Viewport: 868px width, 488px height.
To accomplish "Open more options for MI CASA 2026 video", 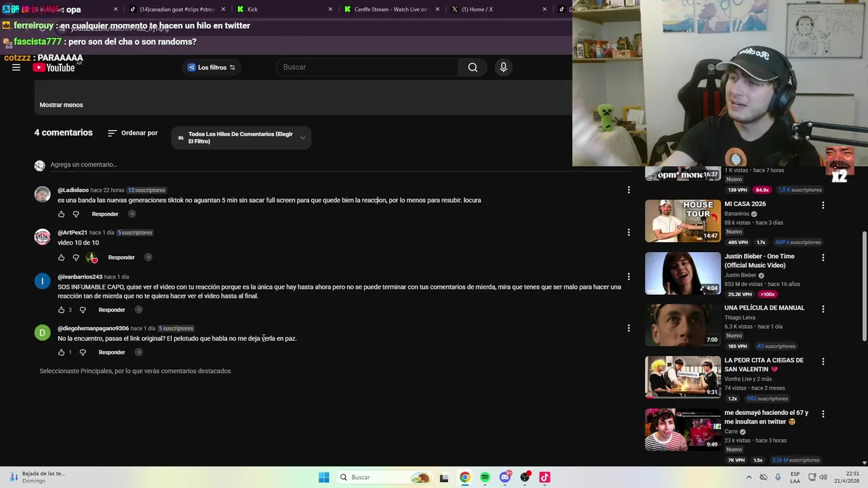I will (x=823, y=205).
